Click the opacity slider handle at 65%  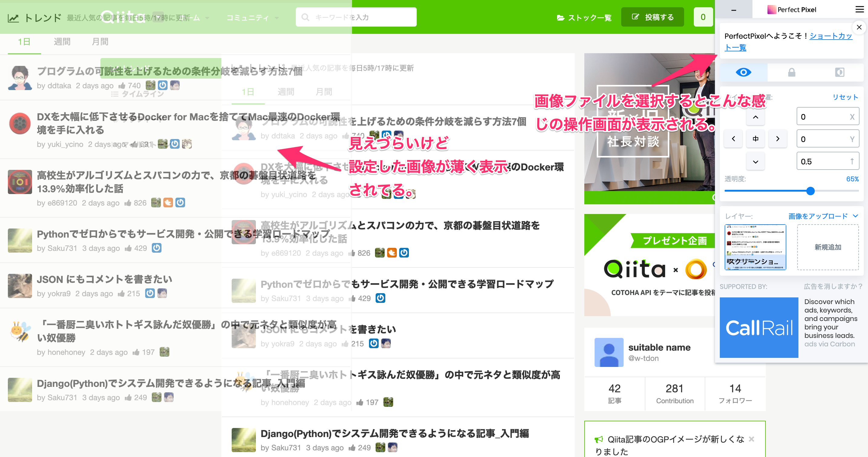click(x=810, y=191)
